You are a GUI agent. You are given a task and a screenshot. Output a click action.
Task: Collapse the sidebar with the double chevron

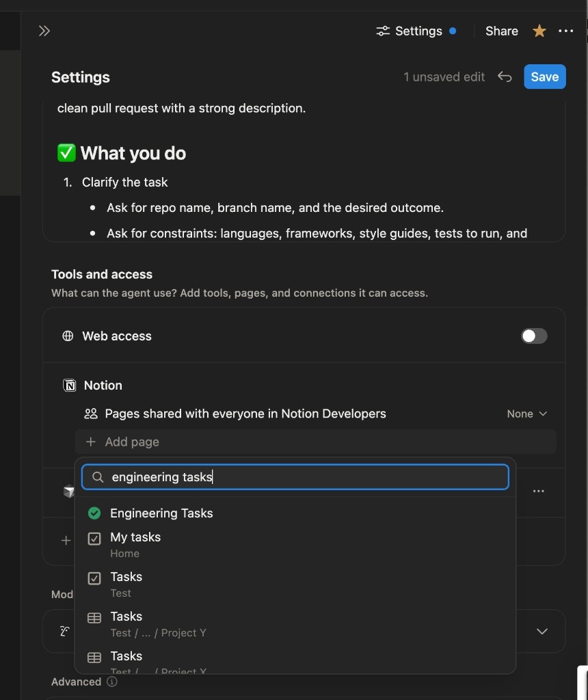click(x=44, y=31)
